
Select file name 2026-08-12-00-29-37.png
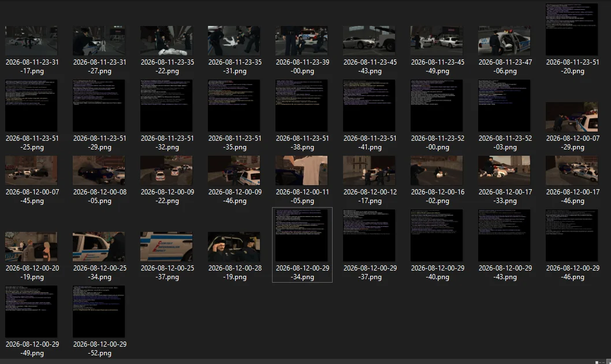370,272
